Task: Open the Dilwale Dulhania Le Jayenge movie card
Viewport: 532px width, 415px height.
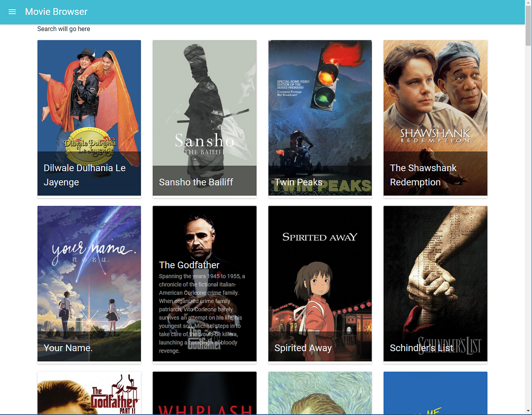Action: [x=89, y=117]
